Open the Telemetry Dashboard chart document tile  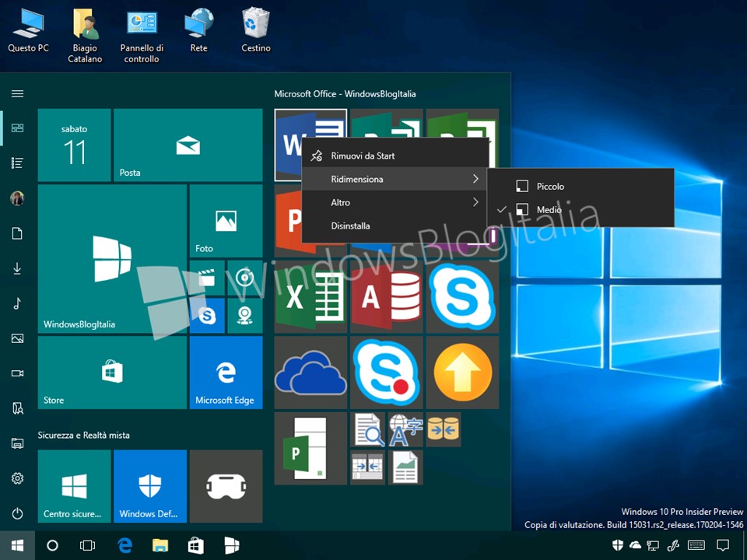pyautogui.click(x=405, y=467)
